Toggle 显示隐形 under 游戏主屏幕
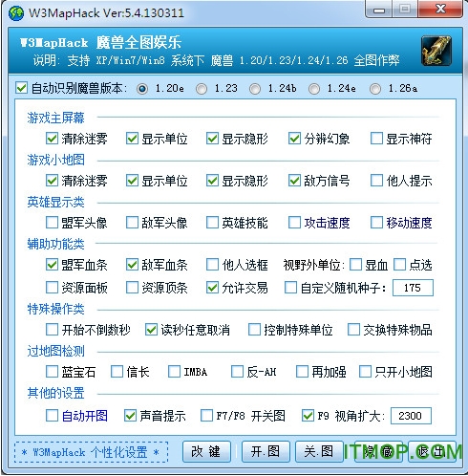468x476 pixels. click(212, 139)
